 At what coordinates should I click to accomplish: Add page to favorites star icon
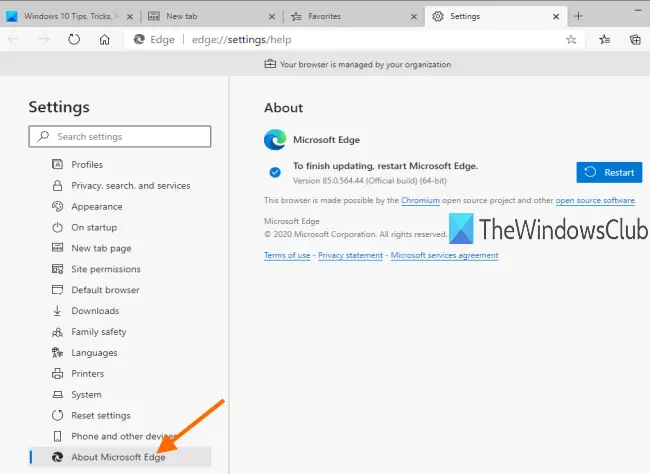coord(571,40)
